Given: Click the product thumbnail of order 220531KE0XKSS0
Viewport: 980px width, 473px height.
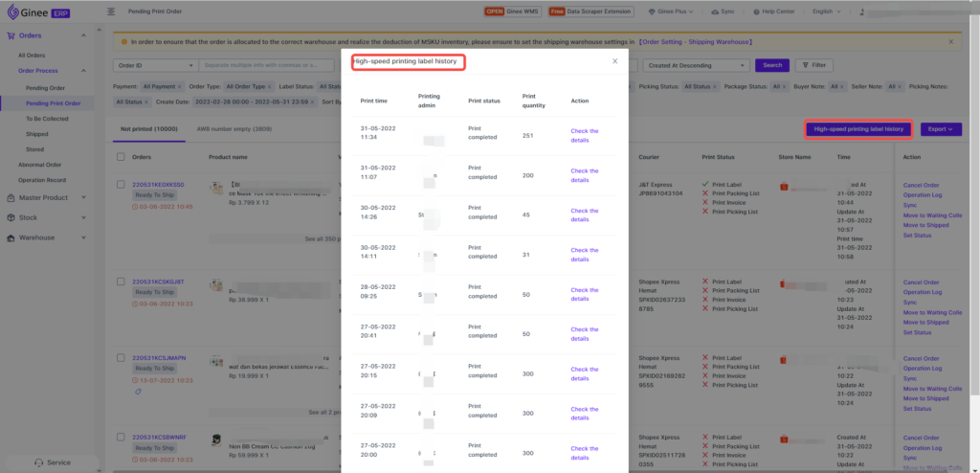Looking at the screenshot, I should [217, 189].
